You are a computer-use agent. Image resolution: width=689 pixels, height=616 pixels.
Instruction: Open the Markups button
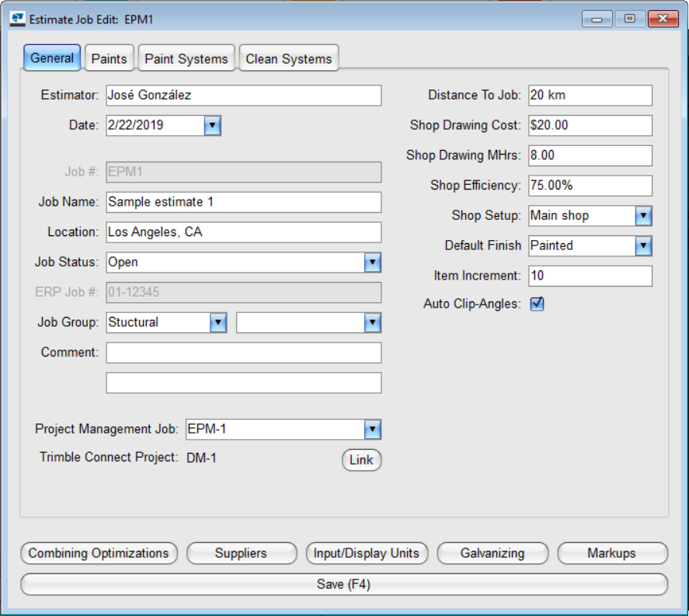(612, 553)
